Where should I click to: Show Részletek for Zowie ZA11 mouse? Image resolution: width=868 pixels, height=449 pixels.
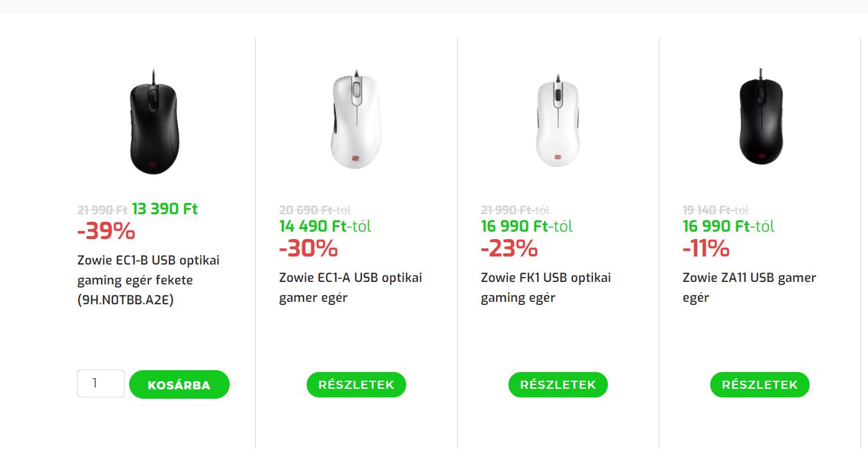(x=759, y=385)
